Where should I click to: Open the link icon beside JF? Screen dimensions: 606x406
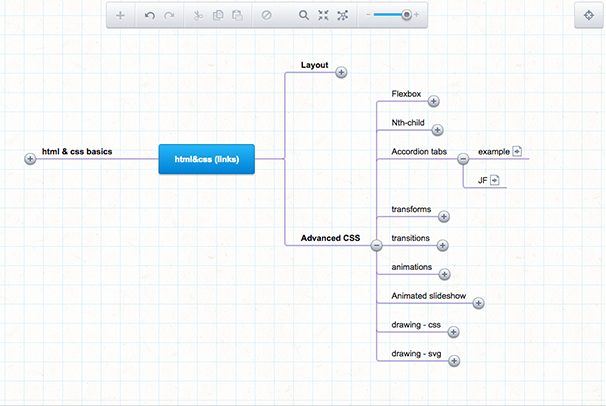tap(494, 180)
